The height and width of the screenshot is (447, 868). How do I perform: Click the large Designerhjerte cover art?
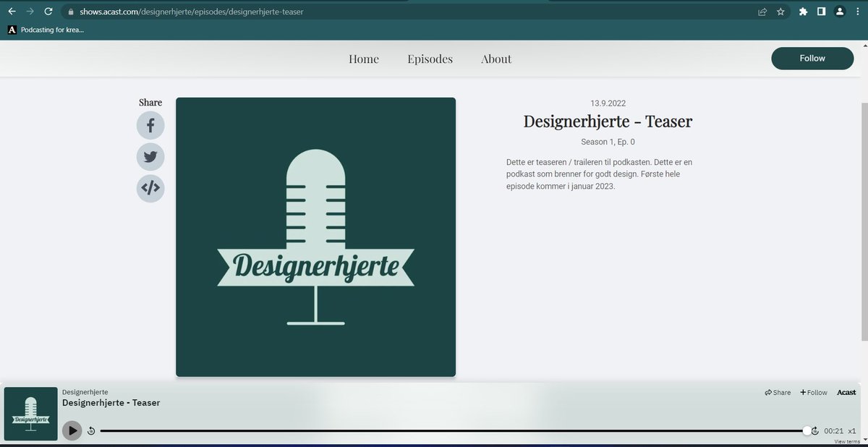pyautogui.click(x=315, y=237)
